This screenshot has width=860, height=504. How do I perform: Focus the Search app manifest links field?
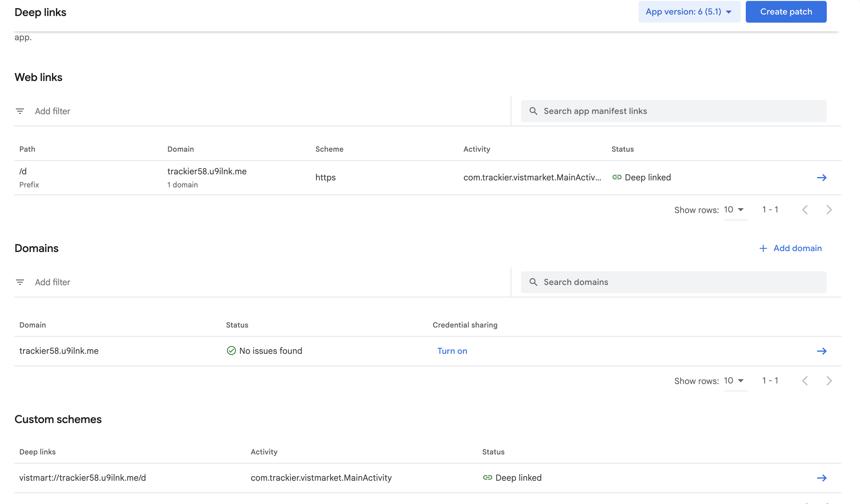click(x=679, y=111)
